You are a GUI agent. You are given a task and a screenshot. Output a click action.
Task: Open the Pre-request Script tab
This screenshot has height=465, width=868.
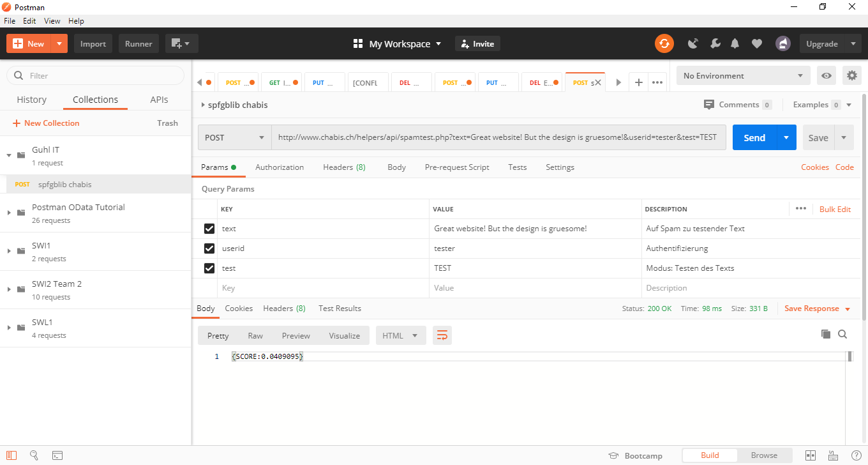pos(457,167)
